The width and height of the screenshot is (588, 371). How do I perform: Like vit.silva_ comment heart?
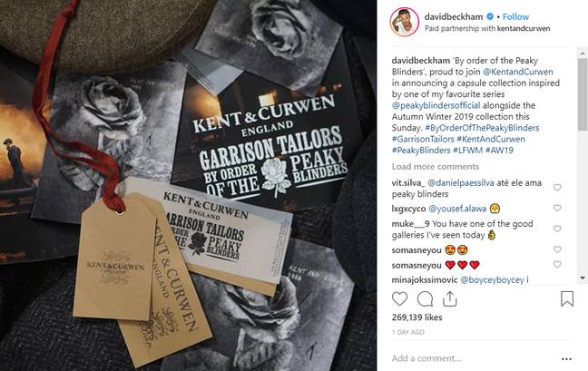click(557, 188)
